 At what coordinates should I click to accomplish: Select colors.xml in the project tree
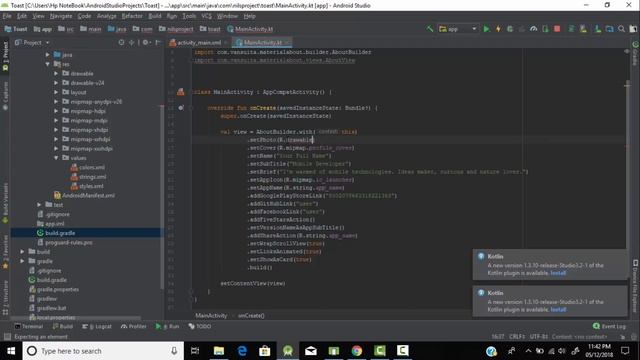point(92,167)
